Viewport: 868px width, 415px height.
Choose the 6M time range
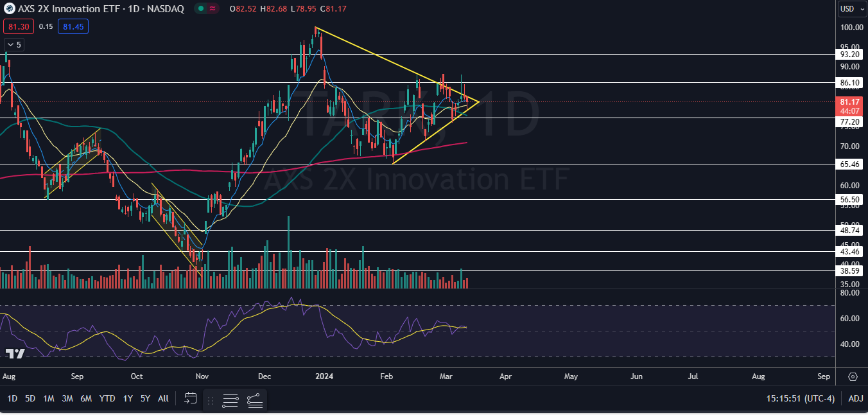pyautogui.click(x=85, y=399)
